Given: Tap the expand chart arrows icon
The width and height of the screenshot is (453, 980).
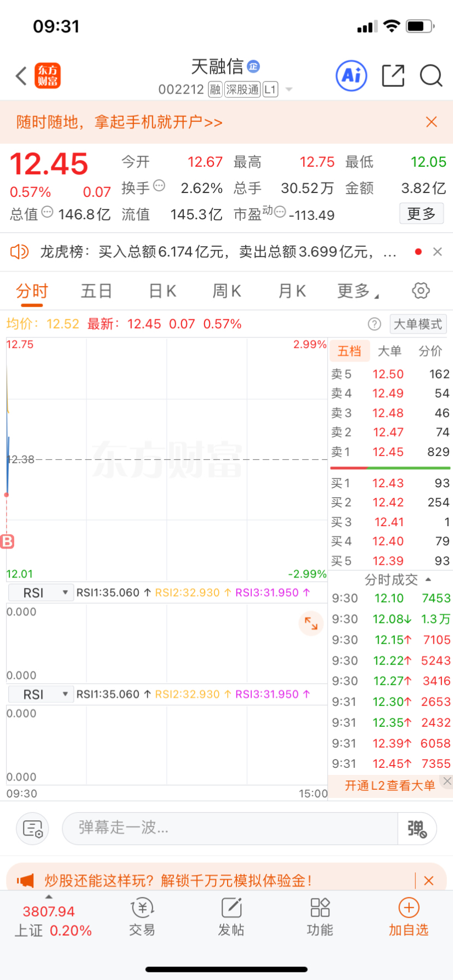Looking at the screenshot, I should click(x=311, y=623).
